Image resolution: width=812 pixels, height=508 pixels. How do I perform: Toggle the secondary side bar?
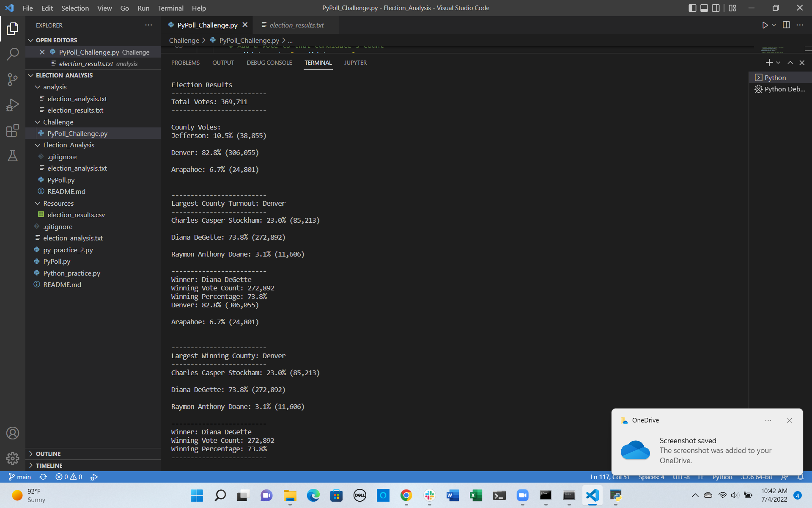pos(716,8)
